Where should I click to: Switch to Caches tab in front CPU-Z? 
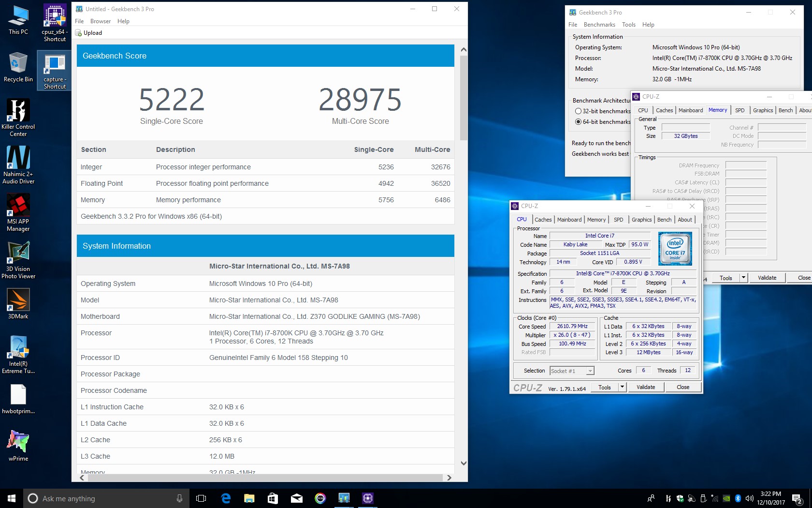[543, 220]
